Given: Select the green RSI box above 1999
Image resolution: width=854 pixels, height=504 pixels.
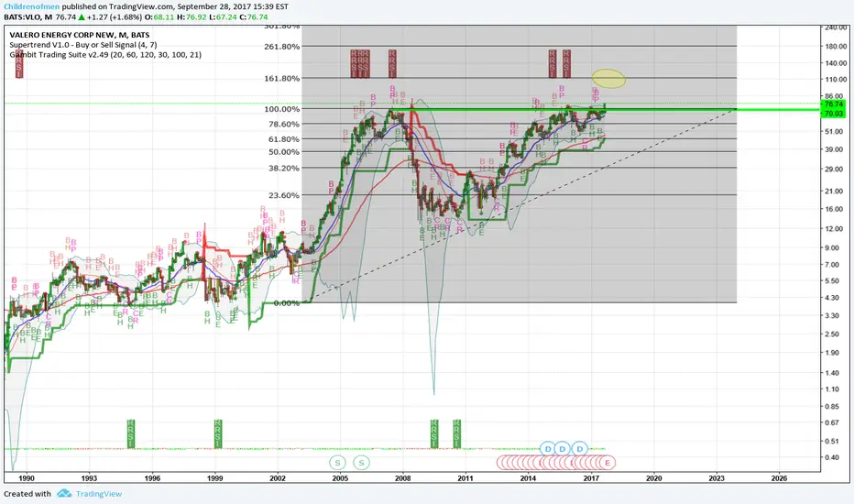Looking at the screenshot, I should click(x=217, y=433).
